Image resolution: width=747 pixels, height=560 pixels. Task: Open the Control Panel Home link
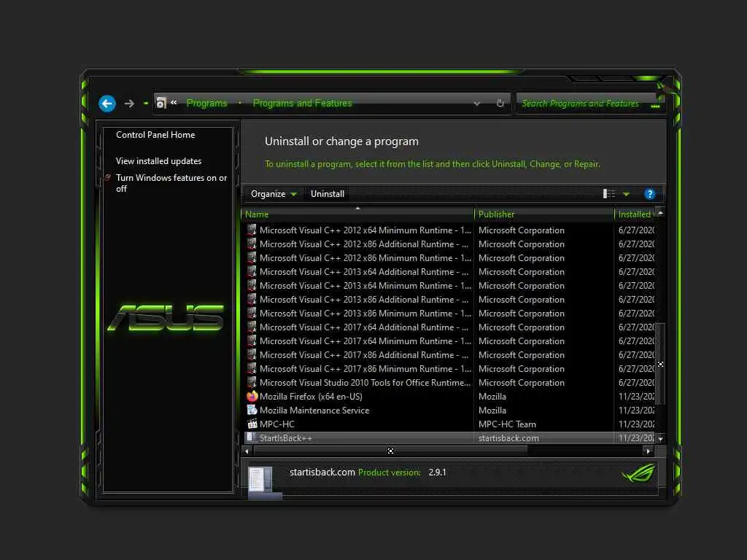pos(155,135)
